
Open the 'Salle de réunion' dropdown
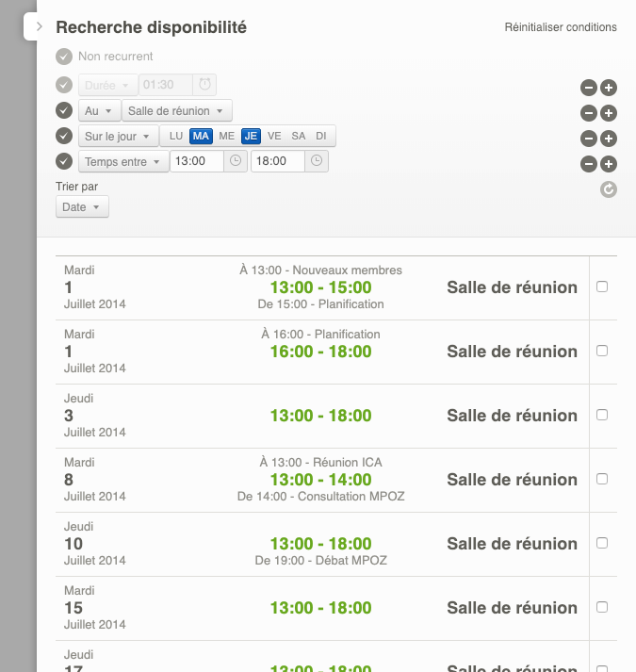[x=178, y=110]
